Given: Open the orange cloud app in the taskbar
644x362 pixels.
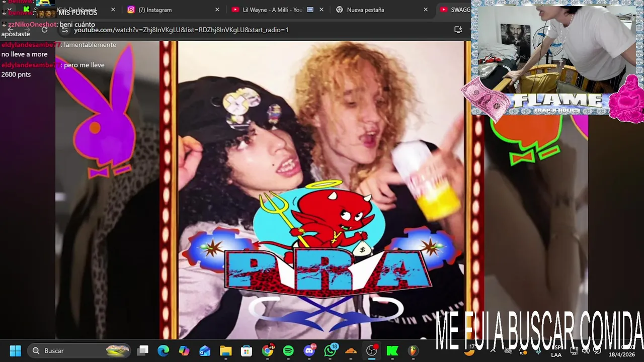Looking at the screenshot, I should click(351, 350).
